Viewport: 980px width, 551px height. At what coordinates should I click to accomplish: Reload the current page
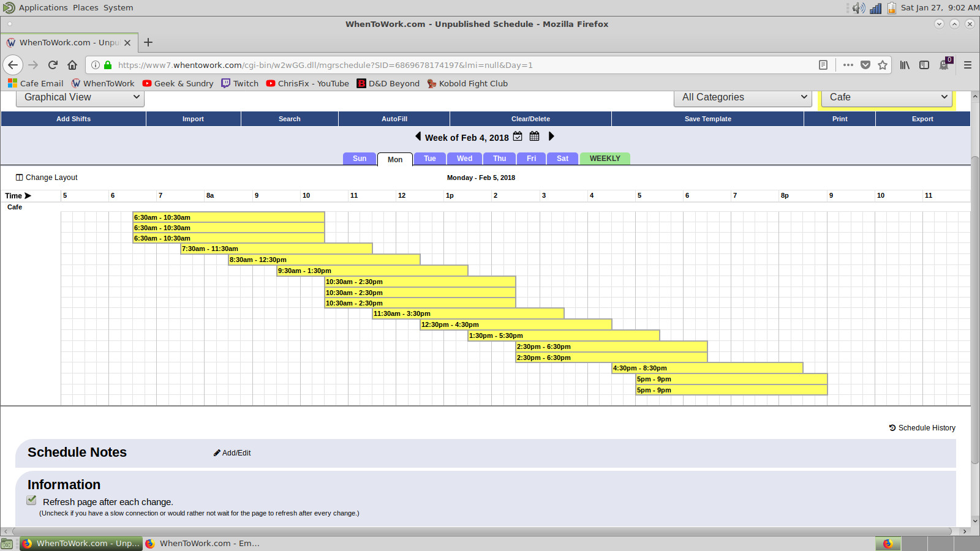tap(53, 65)
